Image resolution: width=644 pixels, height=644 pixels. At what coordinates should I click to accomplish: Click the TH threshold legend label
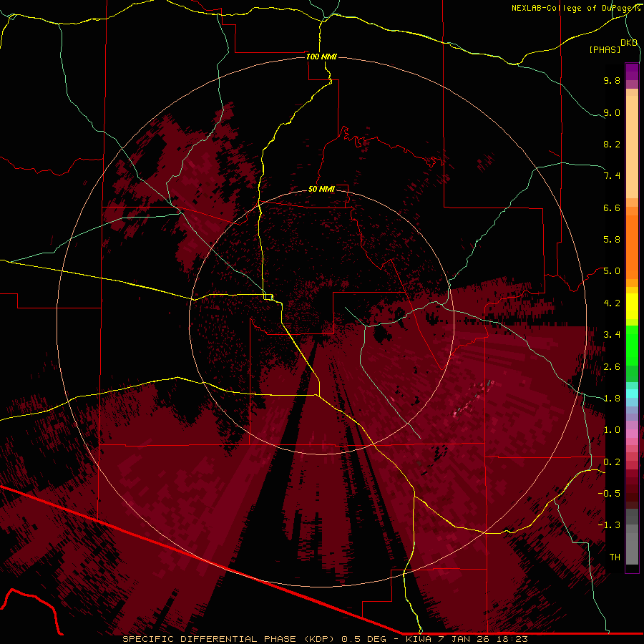pos(615,557)
